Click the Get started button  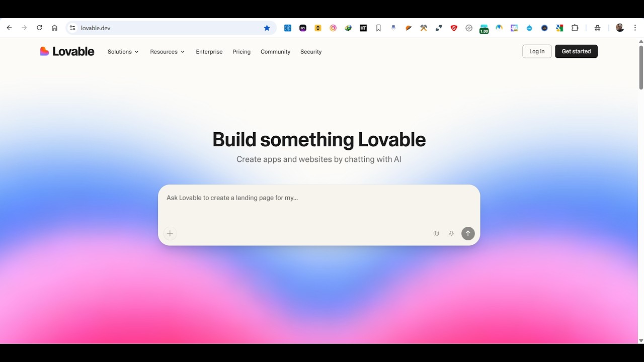click(x=576, y=51)
